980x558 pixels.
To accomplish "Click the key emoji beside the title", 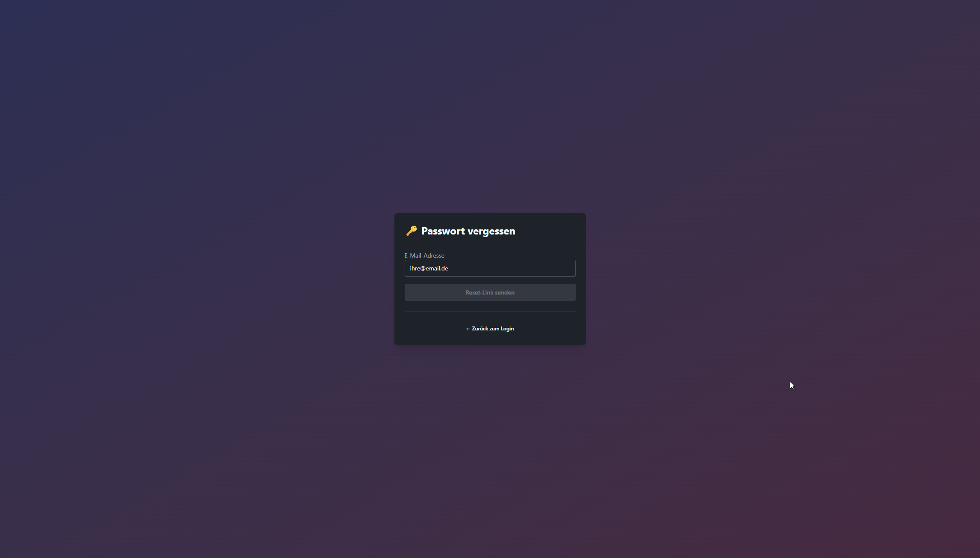I will click(x=412, y=231).
